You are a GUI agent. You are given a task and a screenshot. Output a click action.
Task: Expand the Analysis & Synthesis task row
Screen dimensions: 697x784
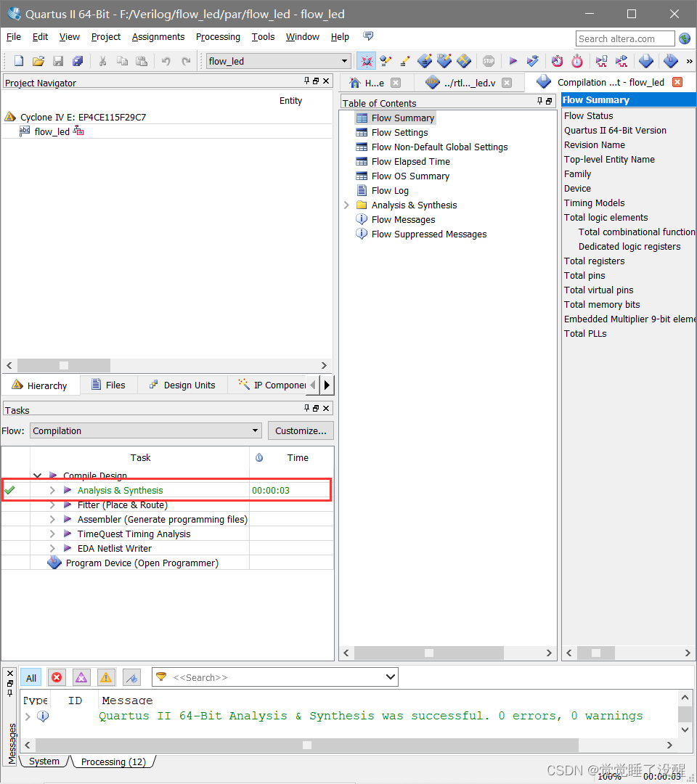[52, 490]
